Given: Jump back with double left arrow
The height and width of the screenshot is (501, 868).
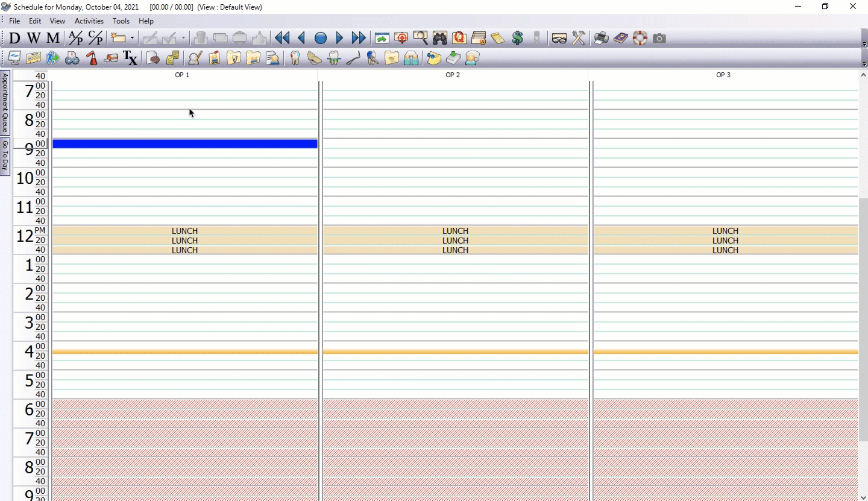Looking at the screenshot, I should pos(281,39).
